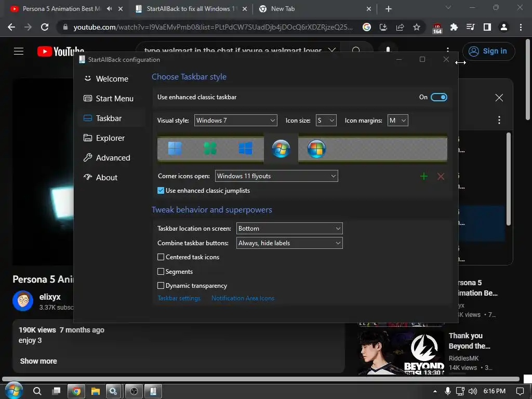Open a new Chrome tab with plus
The height and width of the screenshot is (399, 532).
tap(389, 9)
